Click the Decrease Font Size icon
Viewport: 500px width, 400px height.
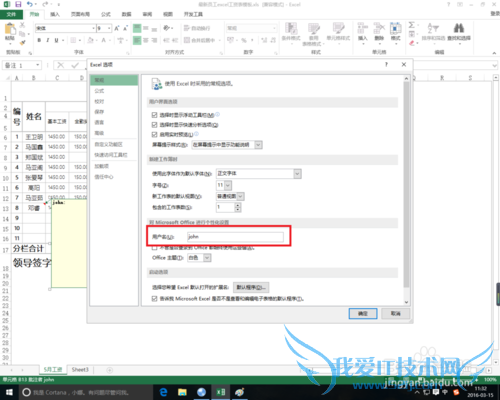click(125, 28)
